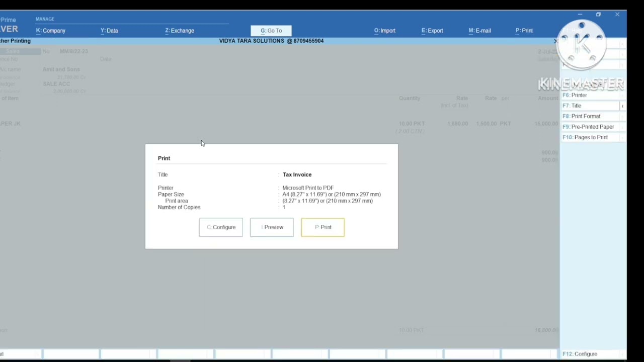Click the Tax Invoice title value

click(297, 174)
